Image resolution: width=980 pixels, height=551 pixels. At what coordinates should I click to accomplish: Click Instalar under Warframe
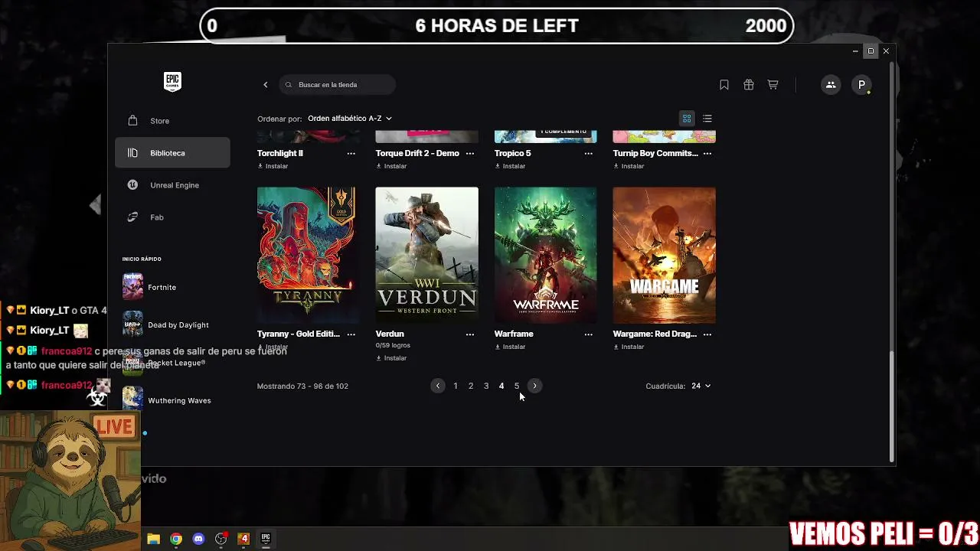tap(511, 347)
